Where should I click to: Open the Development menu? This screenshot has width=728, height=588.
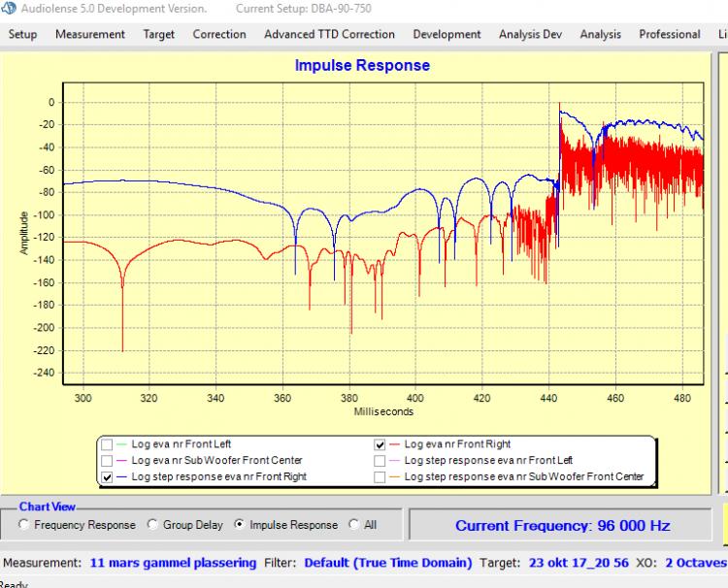pyautogui.click(x=447, y=34)
